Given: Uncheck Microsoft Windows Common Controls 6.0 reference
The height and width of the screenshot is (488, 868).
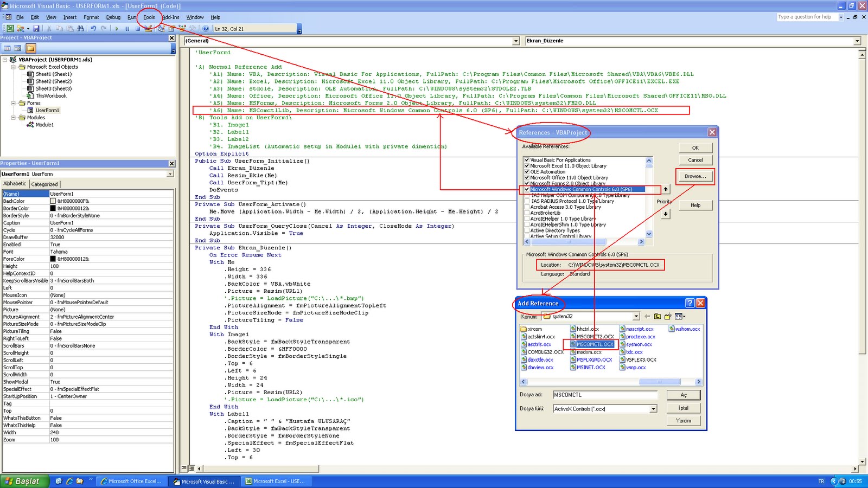Looking at the screenshot, I should [527, 189].
